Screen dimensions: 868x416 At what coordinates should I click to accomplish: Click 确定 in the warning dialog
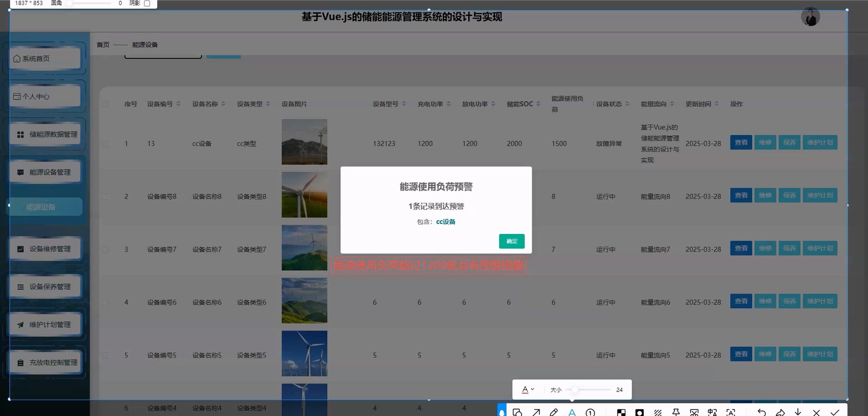click(x=511, y=241)
